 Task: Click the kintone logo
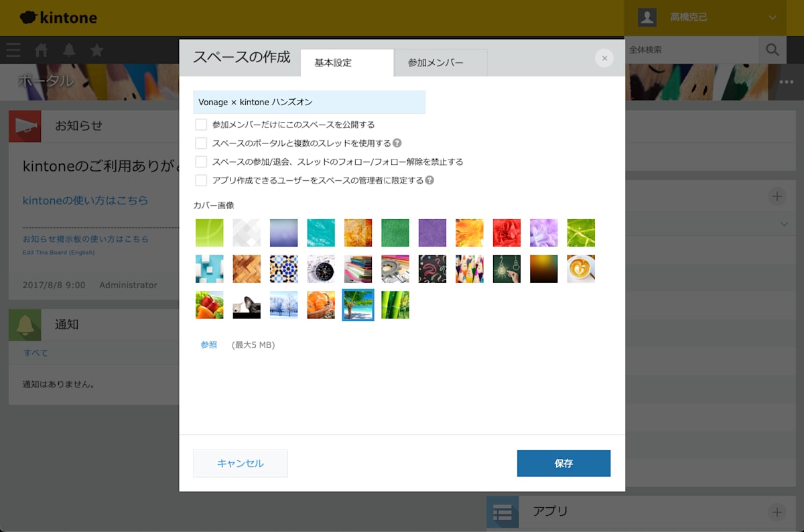tap(58, 17)
